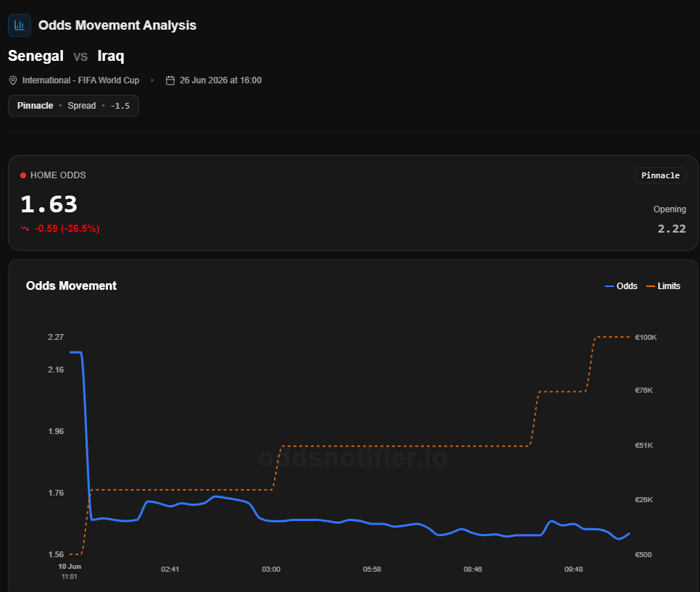
Task: Click the HOME ODDS label
Action: (58, 175)
